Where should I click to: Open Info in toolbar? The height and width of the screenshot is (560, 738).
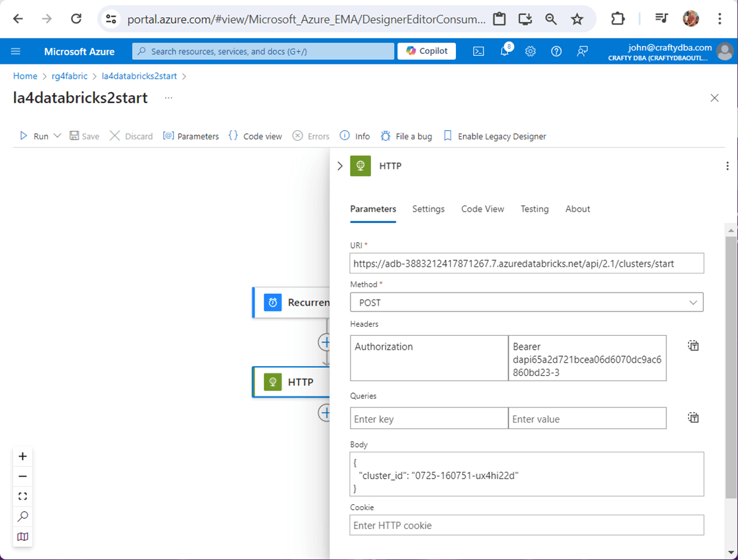click(x=355, y=136)
